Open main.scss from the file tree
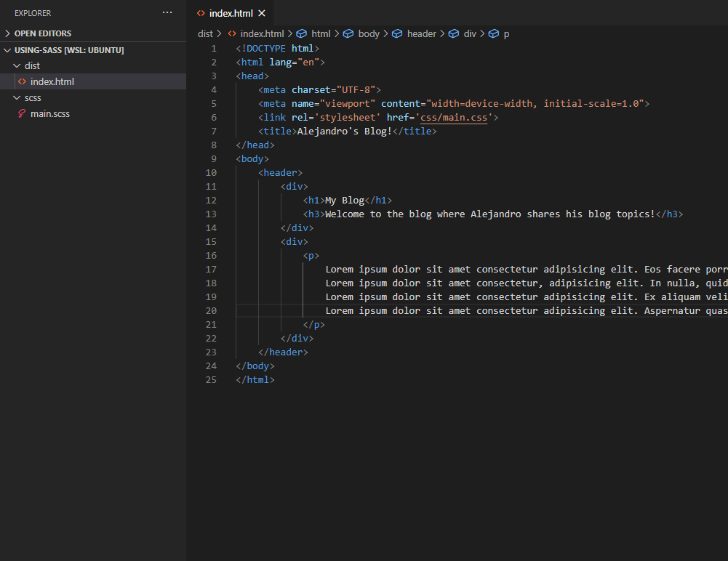The width and height of the screenshot is (728, 561). pos(49,113)
